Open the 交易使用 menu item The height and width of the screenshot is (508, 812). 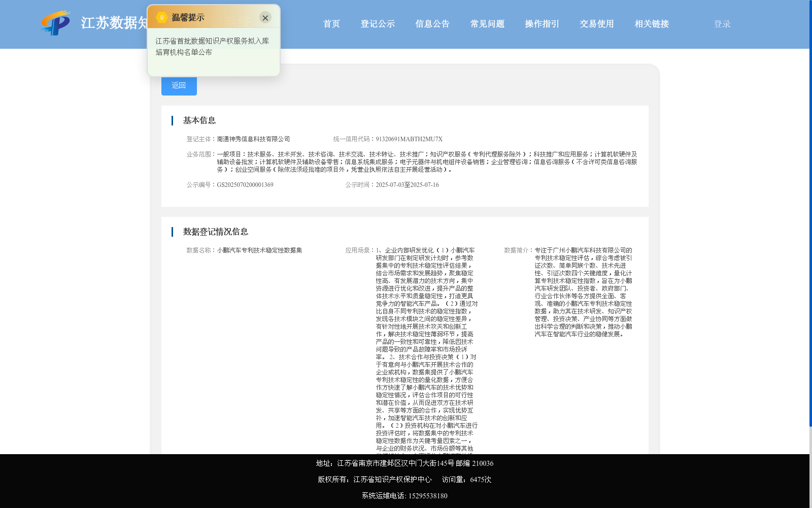pyautogui.click(x=597, y=24)
